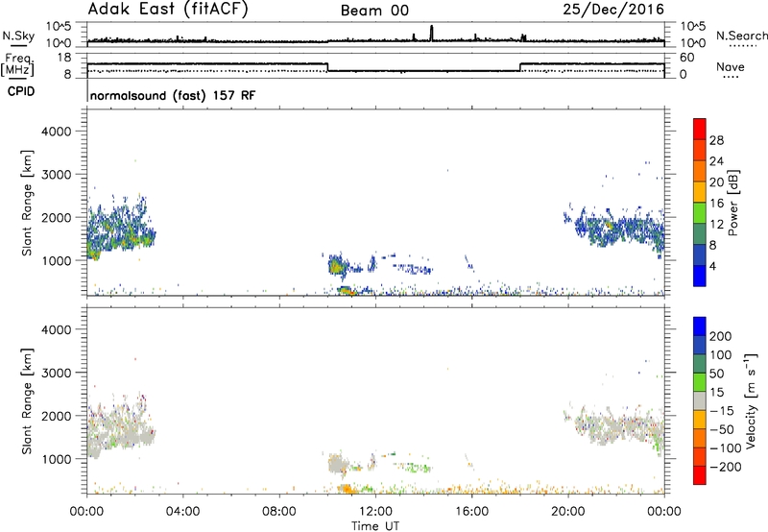Click the '20:00' time tick label

click(568, 512)
